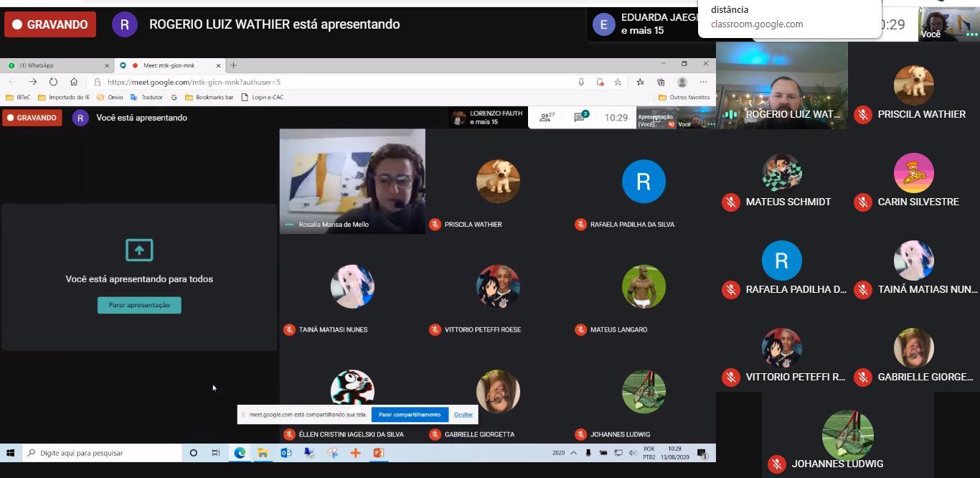Open PowerPoint from the taskbar

[378, 453]
